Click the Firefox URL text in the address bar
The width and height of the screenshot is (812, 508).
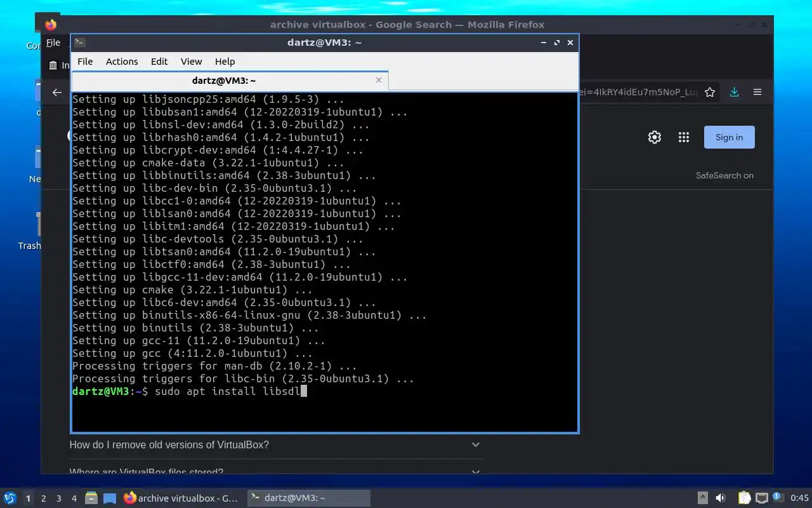tap(638, 92)
